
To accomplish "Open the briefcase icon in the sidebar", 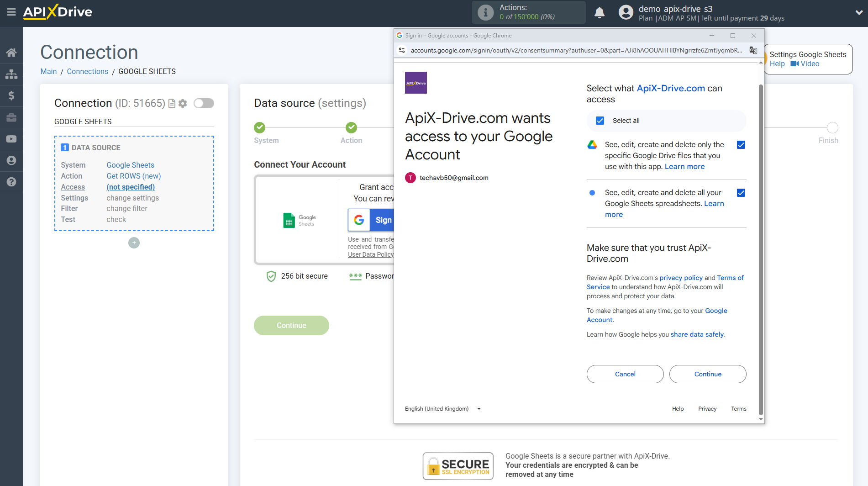I will (11, 117).
